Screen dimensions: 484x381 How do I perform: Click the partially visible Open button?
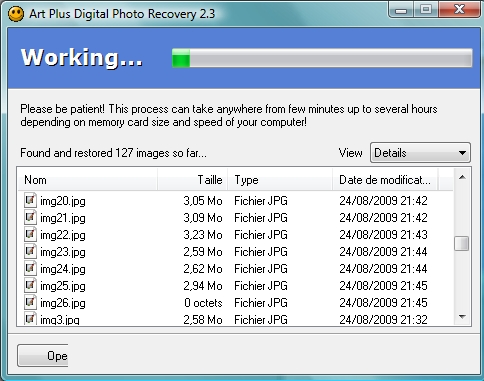43,356
